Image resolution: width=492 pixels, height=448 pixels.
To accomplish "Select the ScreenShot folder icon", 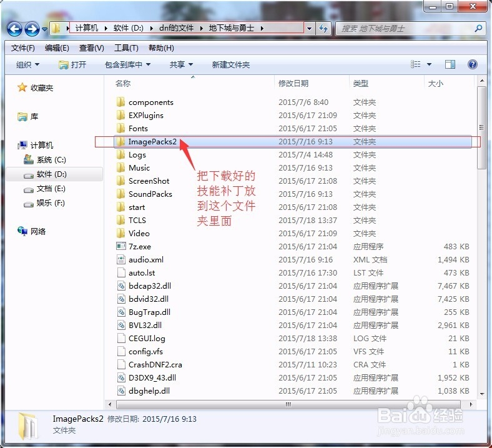I will click(x=121, y=181).
